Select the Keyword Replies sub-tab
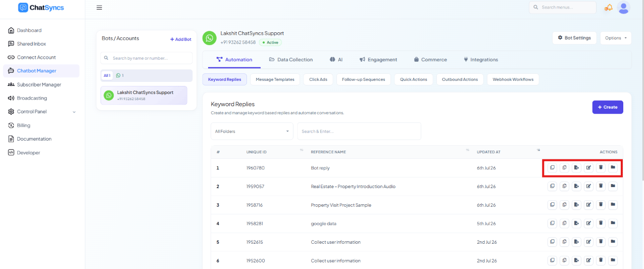Image resolution: width=644 pixels, height=269 pixels. [x=225, y=79]
